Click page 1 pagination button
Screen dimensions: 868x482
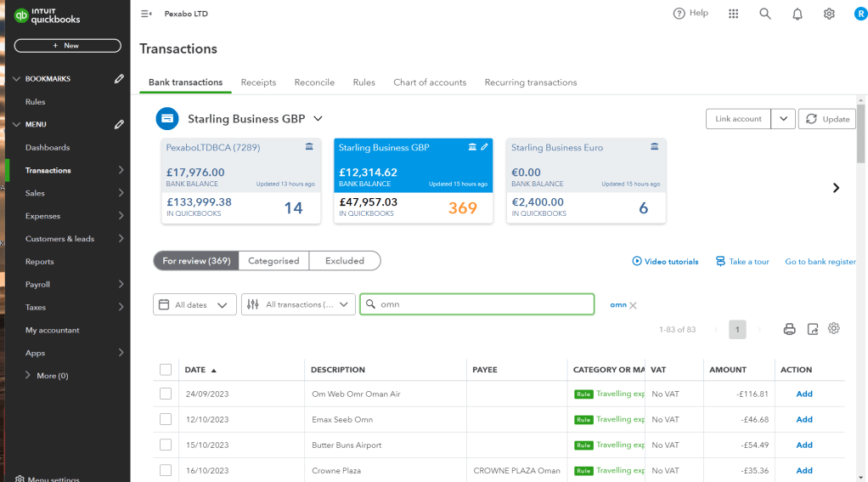click(x=737, y=330)
